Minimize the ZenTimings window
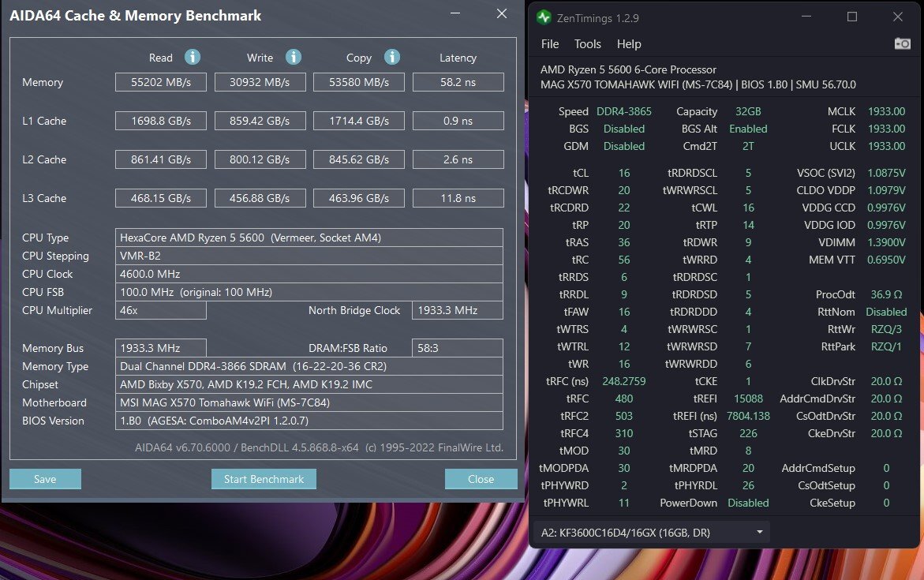This screenshot has width=924, height=580. click(806, 17)
